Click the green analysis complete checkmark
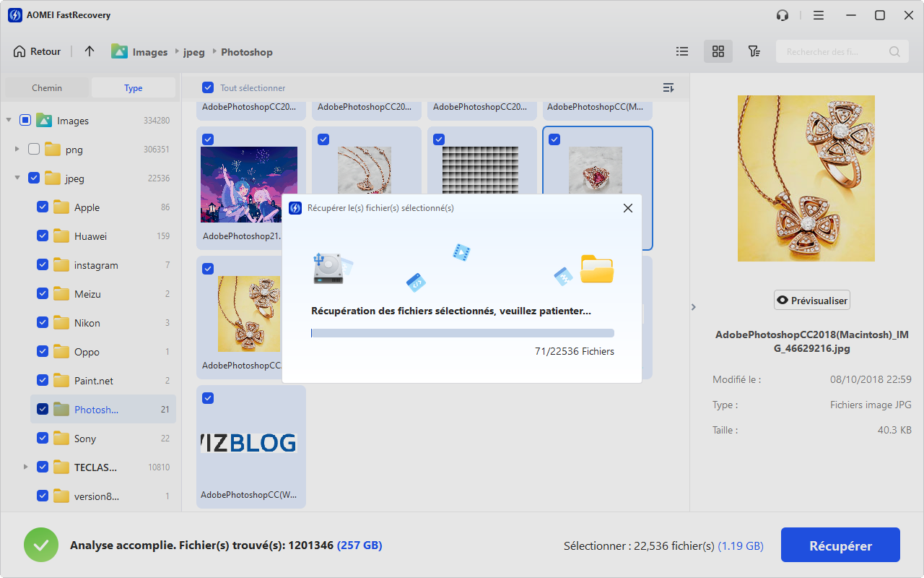 click(x=41, y=545)
